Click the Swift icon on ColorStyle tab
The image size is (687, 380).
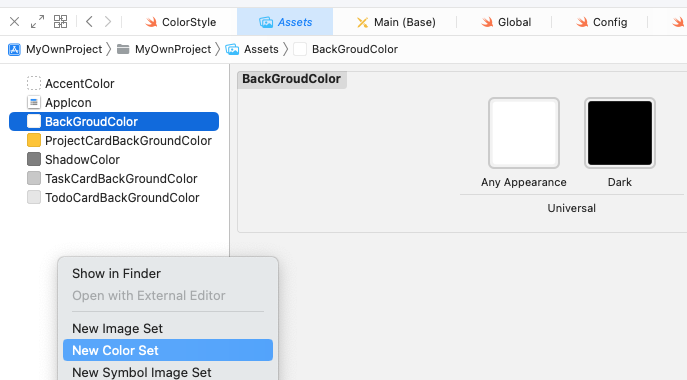(151, 22)
